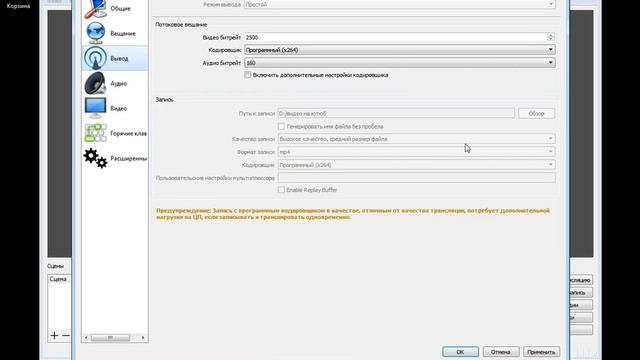Select Сцена in the scenes list
Viewport: 640px width, 360px height.
[x=58, y=279]
